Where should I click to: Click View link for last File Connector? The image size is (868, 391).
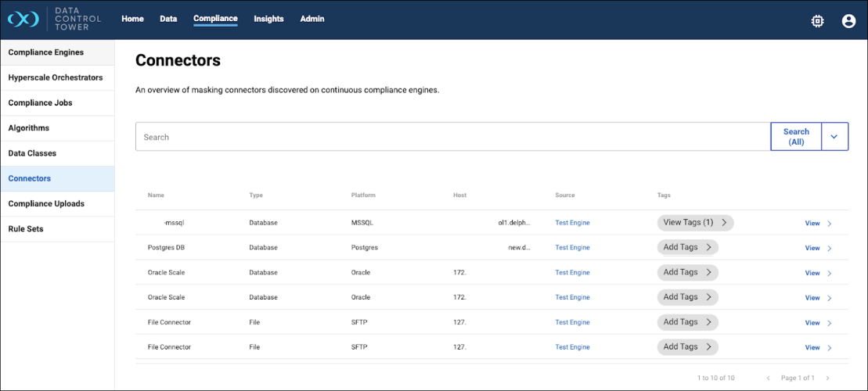pyautogui.click(x=812, y=348)
